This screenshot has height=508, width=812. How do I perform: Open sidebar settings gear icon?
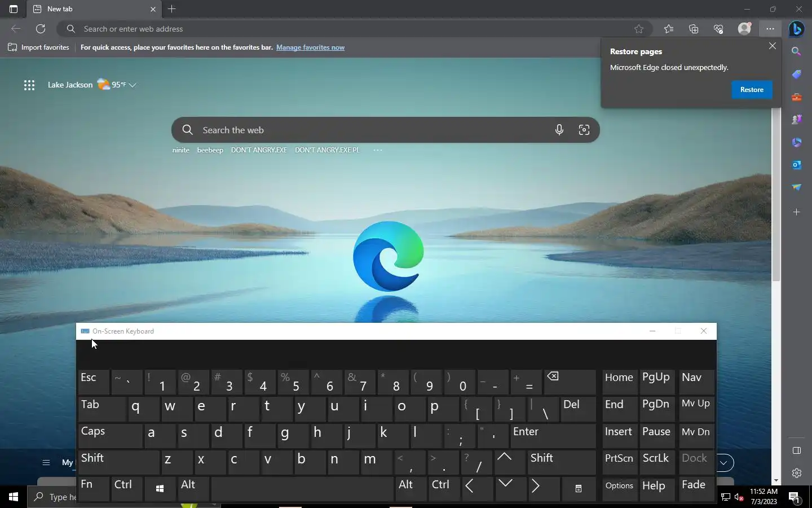[x=796, y=473]
